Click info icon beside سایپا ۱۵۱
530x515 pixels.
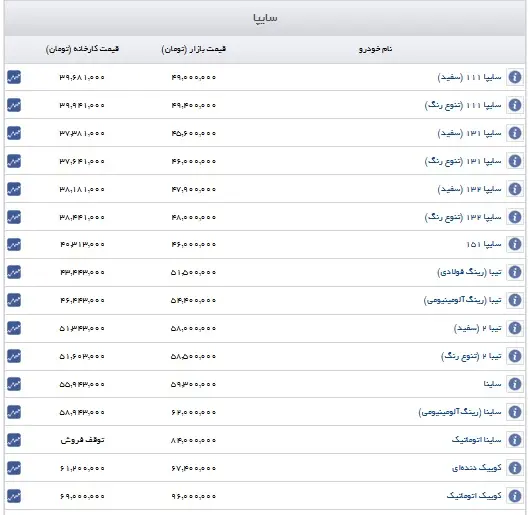(x=514, y=244)
